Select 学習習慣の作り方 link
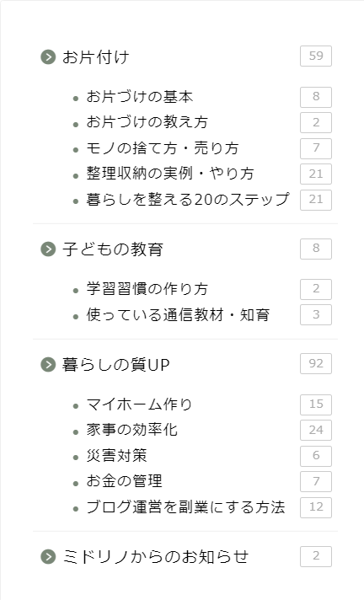This screenshot has height=600, width=364. point(147,289)
